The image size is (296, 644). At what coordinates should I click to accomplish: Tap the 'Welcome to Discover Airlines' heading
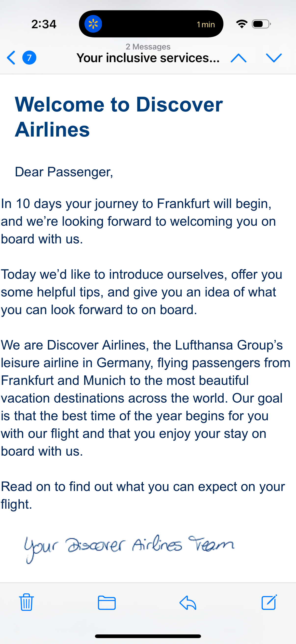[119, 117]
